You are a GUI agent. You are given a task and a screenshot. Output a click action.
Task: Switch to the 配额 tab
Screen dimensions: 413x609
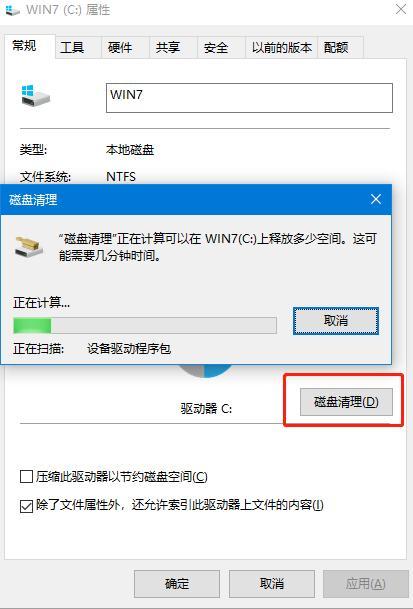pyautogui.click(x=336, y=48)
